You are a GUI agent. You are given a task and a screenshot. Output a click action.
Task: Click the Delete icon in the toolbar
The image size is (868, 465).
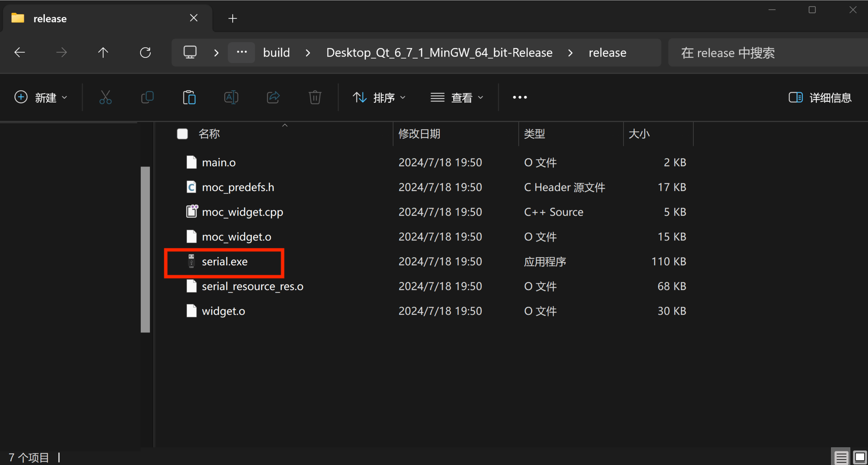[315, 97]
